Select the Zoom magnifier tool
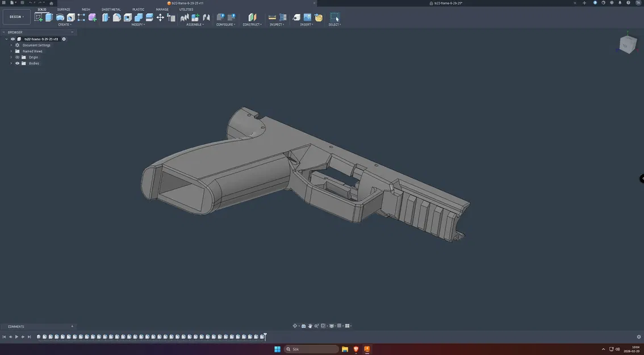The height and width of the screenshot is (355, 644). (317, 326)
